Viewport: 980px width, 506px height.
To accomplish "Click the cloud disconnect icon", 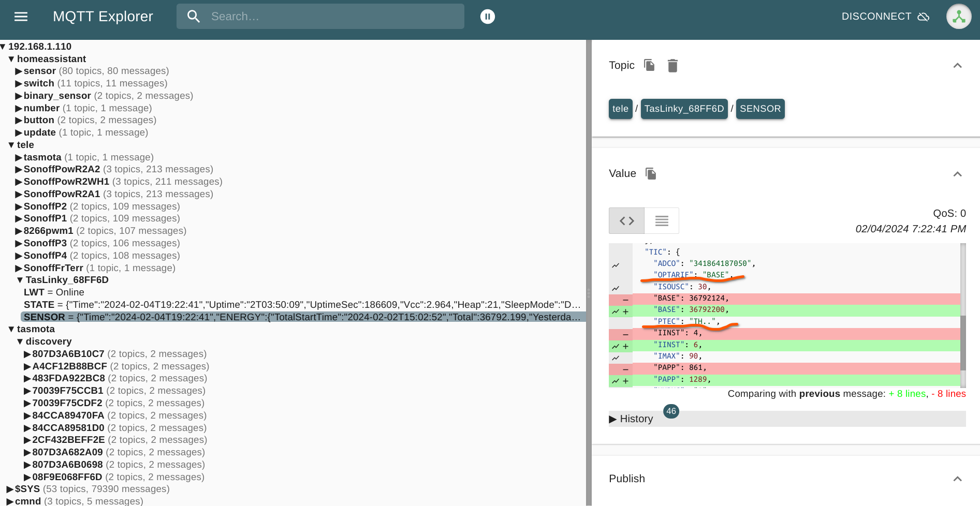I will (923, 17).
